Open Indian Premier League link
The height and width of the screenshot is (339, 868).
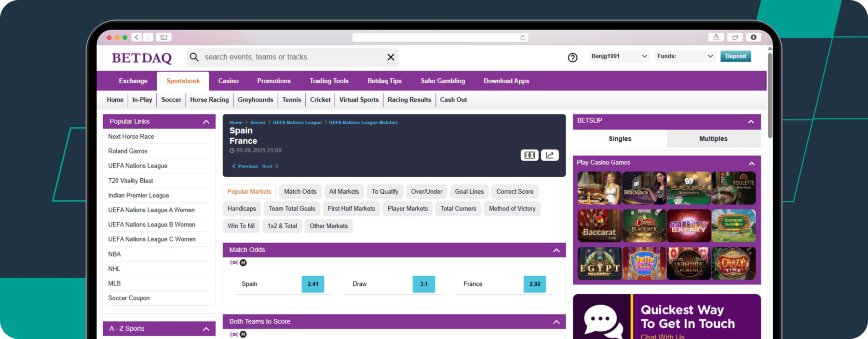139,196
